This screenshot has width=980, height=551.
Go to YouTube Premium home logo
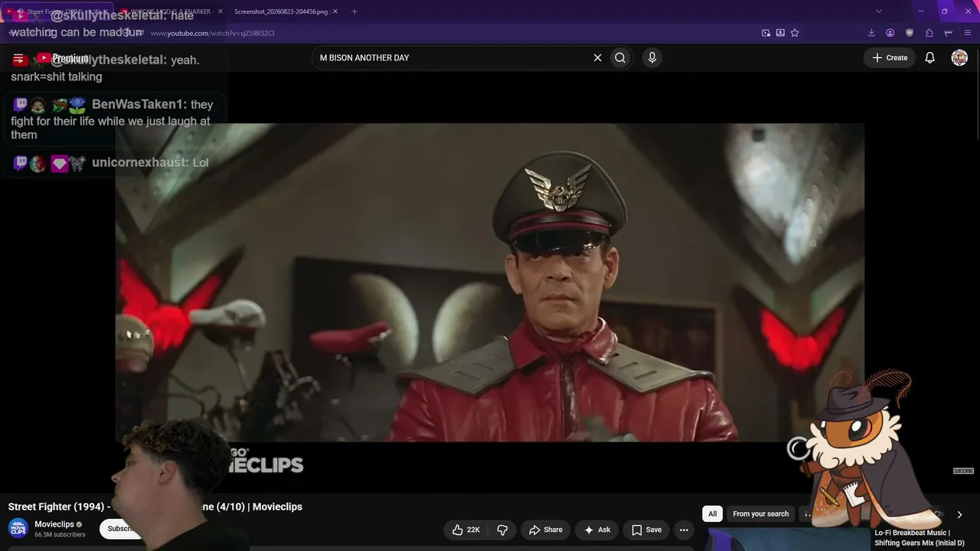click(63, 58)
